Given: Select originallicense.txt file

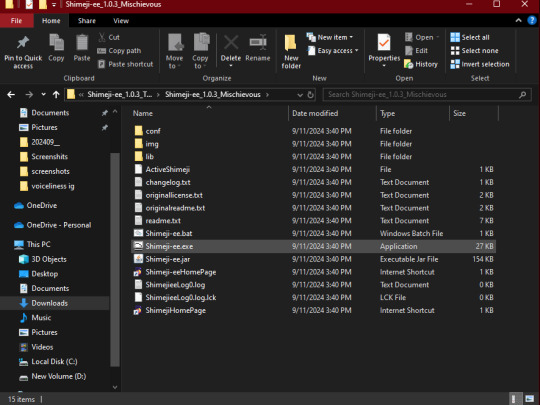Looking at the screenshot, I should 313,195.
